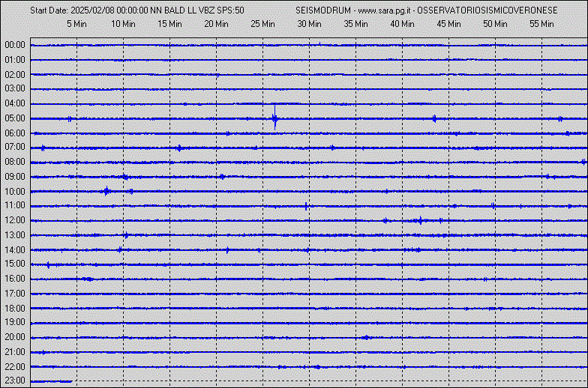Screen dimensions: 588x388
Task: Click the event on 12:00 trace near 42 Min
Action: pos(420,220)
